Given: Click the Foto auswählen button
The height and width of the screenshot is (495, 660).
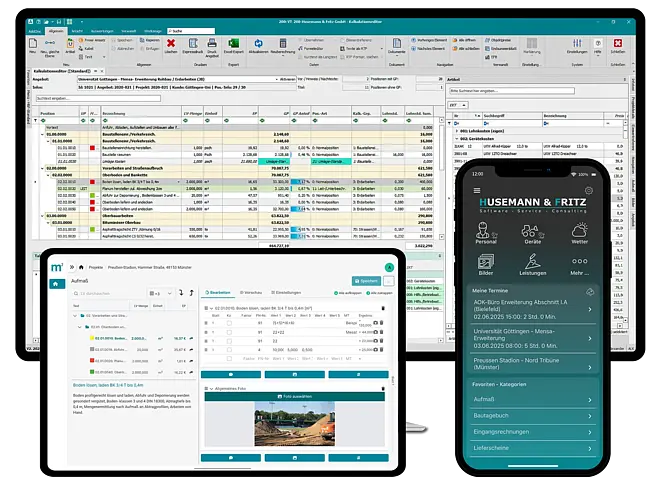Looking at the screenshot, I should (x=295, y=397).
